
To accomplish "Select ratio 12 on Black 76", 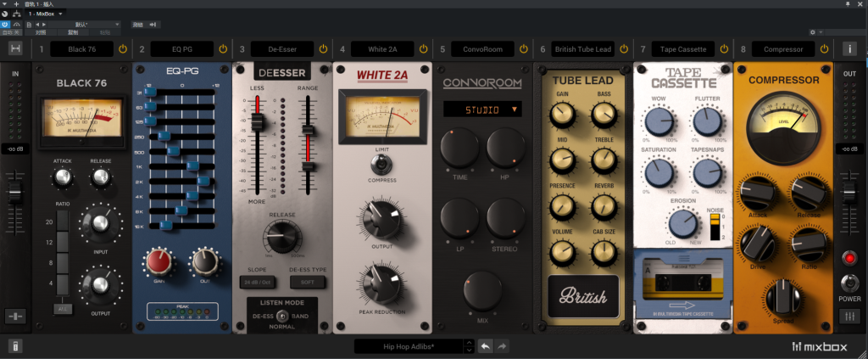I will (63, 242).
